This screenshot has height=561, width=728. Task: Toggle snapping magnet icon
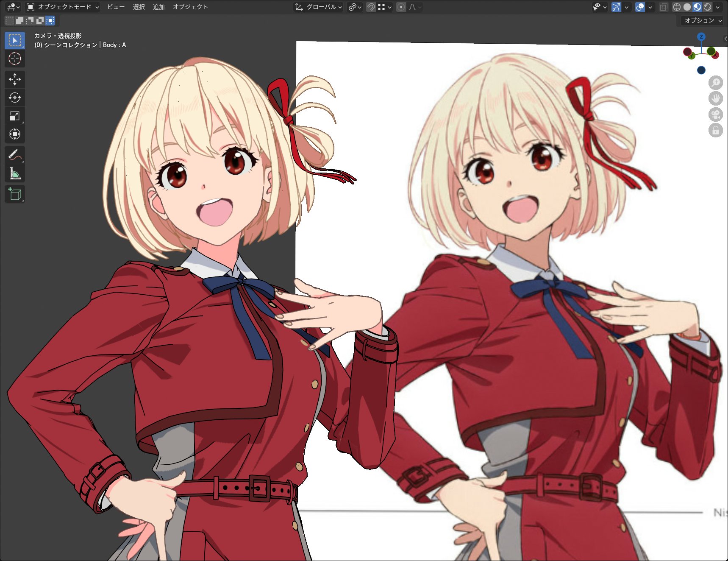point(371,7)
